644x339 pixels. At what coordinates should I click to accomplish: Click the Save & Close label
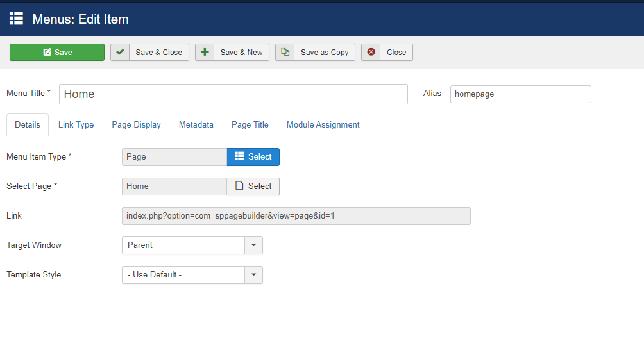(159, 52)
